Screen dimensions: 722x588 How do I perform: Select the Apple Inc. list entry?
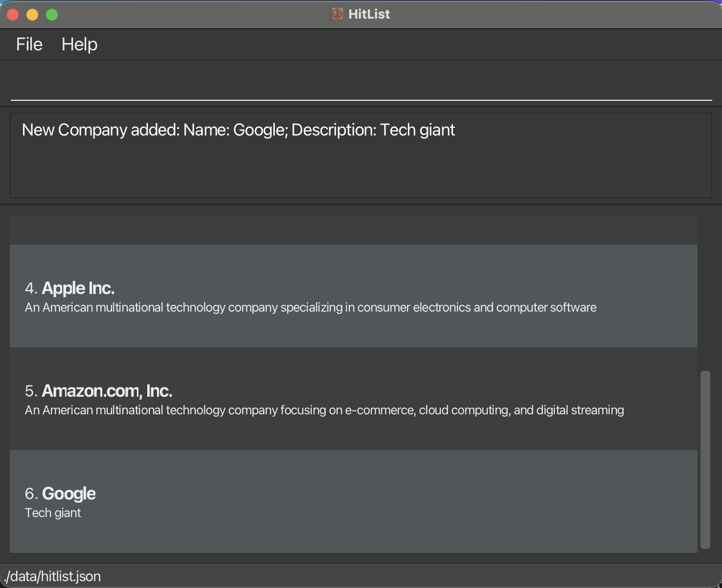click(352, 295)
